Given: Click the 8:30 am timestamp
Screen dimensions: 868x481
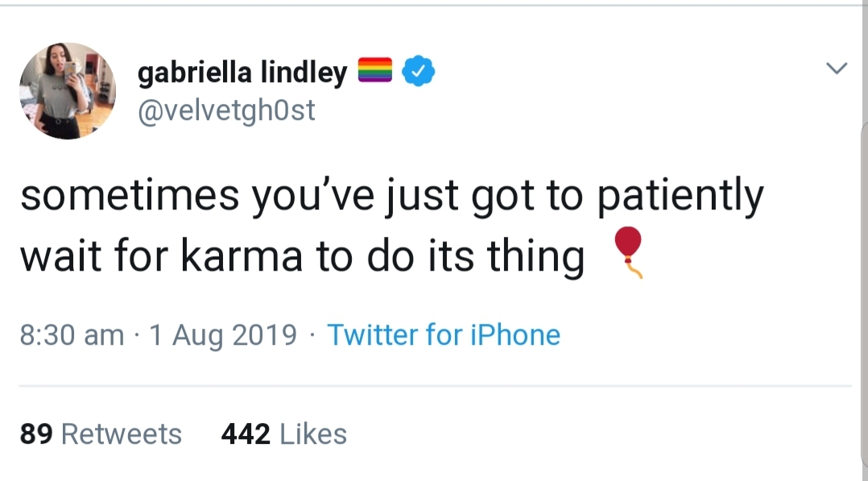Looking at the screenshot, I should click(x=72, y=334).
